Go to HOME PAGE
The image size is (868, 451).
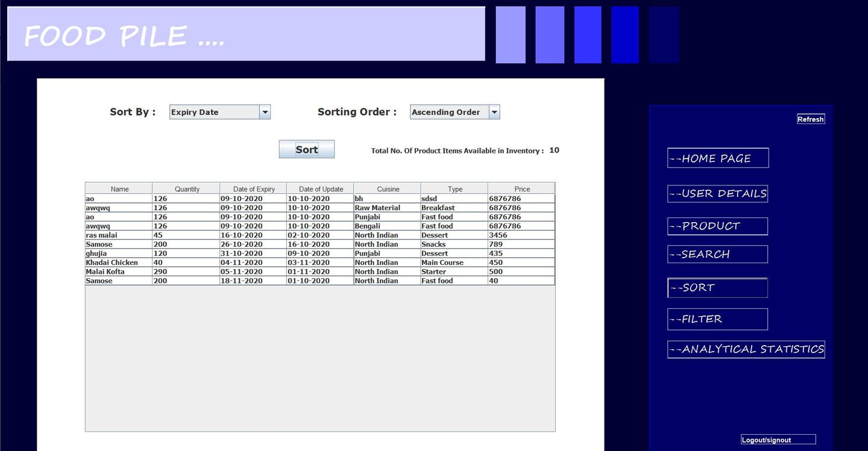tap(718, 158)
